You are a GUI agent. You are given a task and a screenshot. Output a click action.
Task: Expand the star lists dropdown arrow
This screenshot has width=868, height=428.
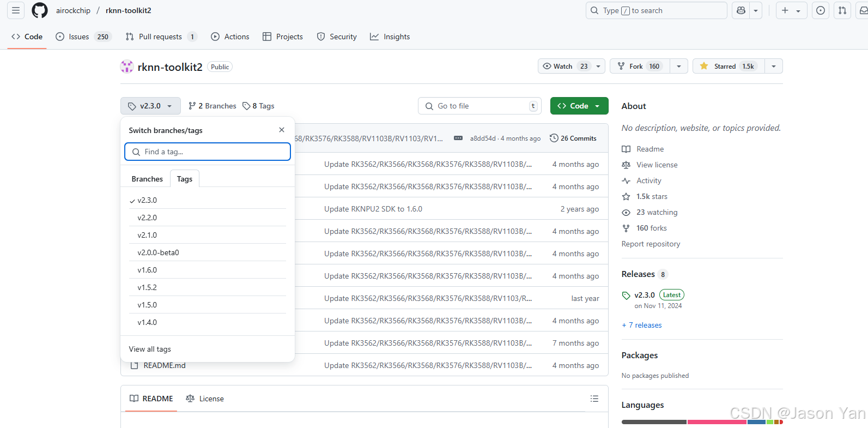[774, 66]
